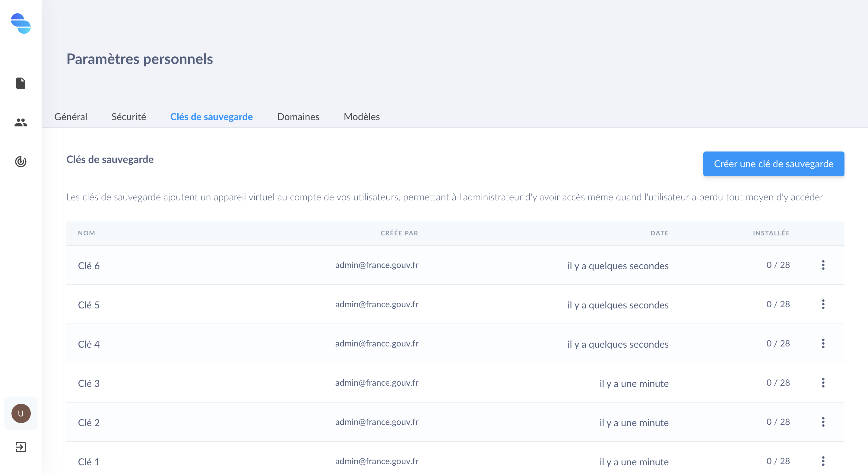This screenshot has width=868, height=475.
Task: Select the Clé 2 name cell
Action: pos(89,422)
